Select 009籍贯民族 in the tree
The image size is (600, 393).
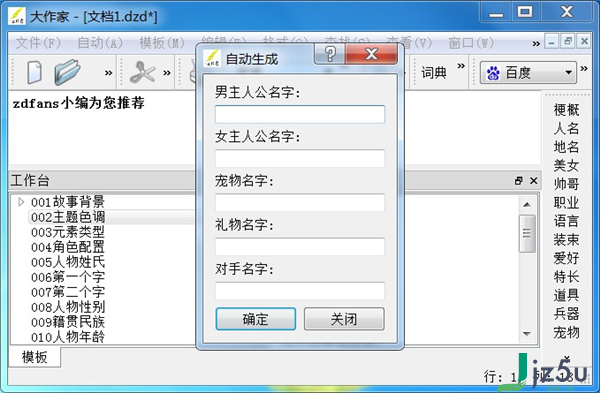[68, 322]
